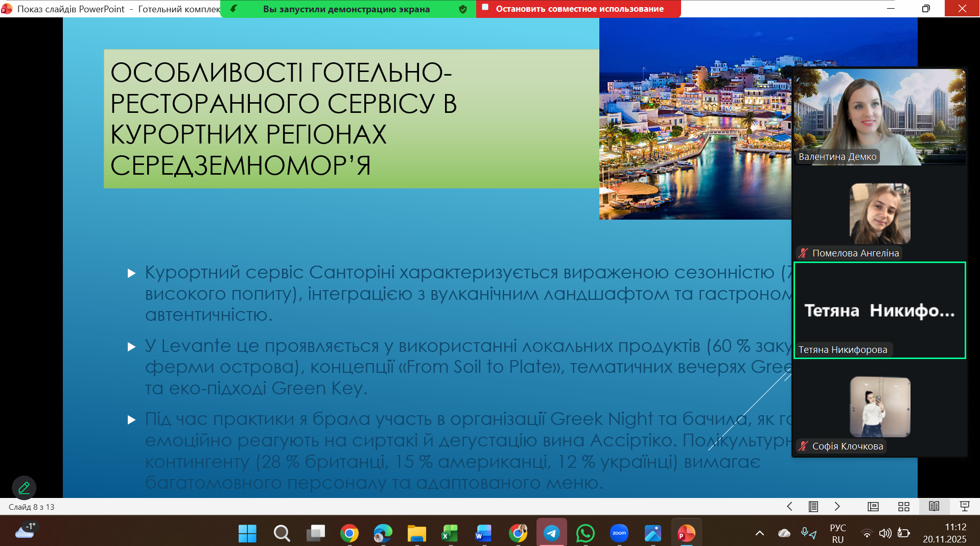
Task: Switch to Excel on the taskbar
Action: 450,533
